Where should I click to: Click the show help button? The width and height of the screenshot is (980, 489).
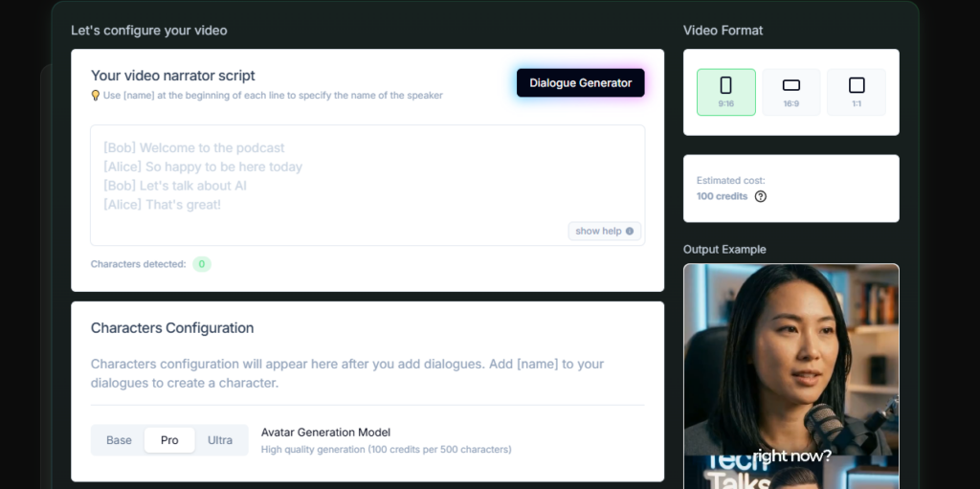(x=605, y=231)
